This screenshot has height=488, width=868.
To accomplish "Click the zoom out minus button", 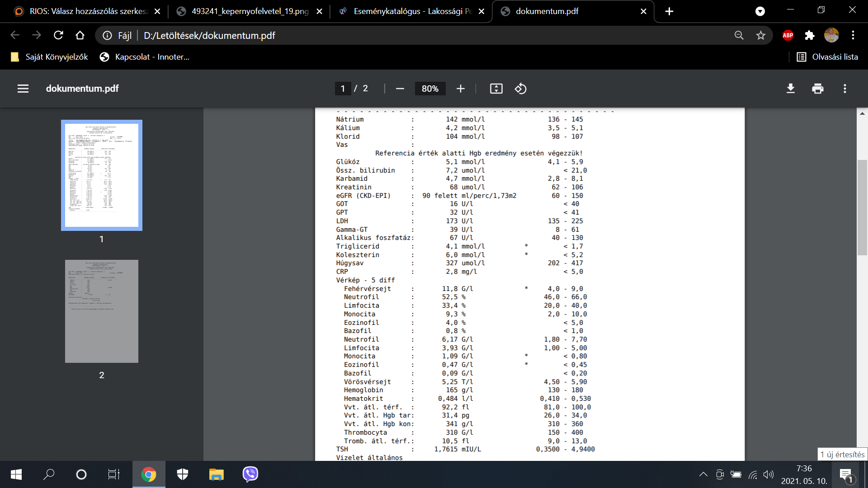I will point(400,89).
